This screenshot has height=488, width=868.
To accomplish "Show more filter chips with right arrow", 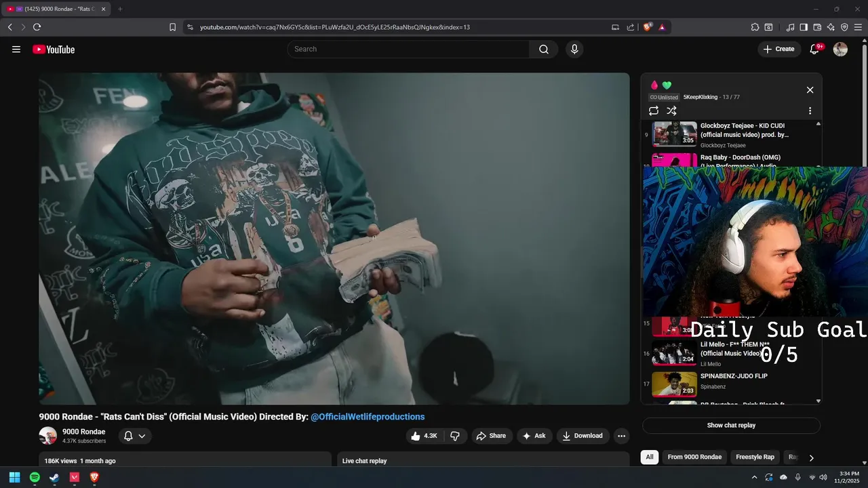I will (811, 457).
